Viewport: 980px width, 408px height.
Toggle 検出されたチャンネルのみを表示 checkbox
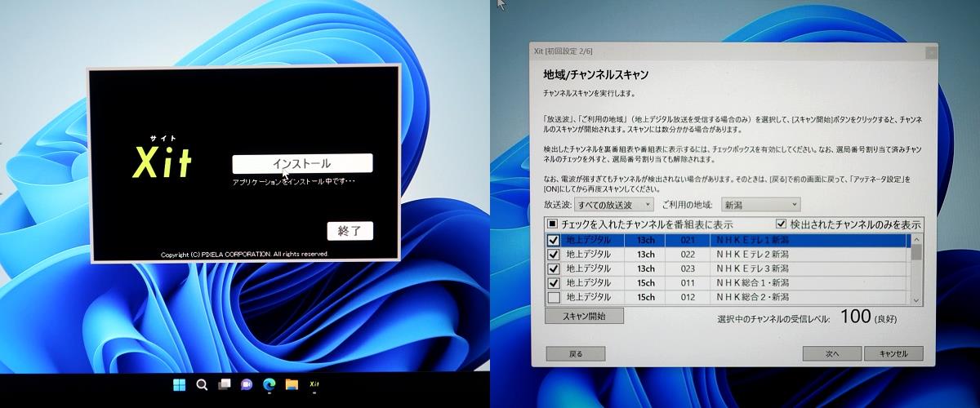pos(781,224)
